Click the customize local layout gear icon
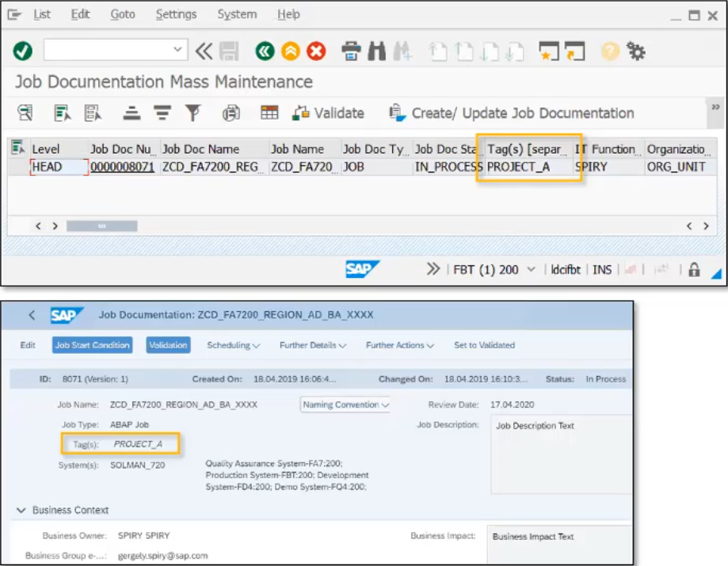This screenshot has height=566, width=728. 635,51
